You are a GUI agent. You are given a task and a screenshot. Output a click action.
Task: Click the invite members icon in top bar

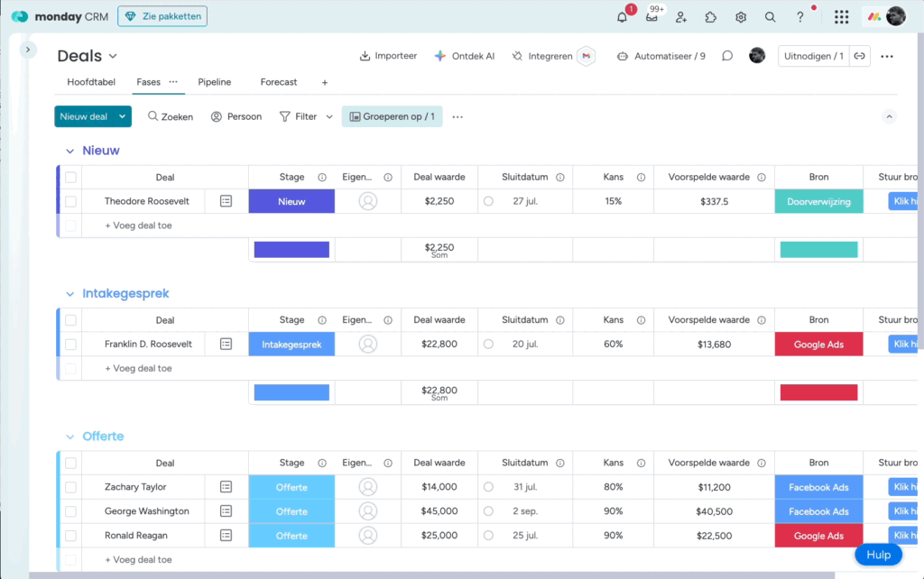click(x=681, y=17)
